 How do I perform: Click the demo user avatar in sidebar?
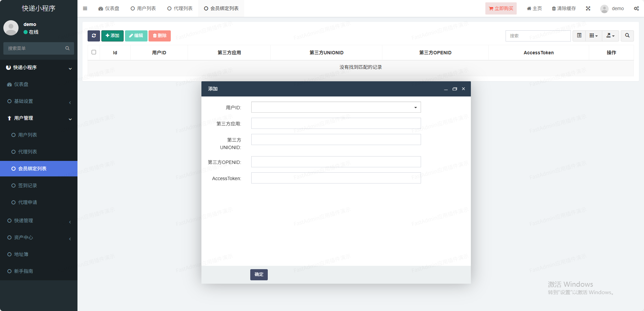pyautogui.click(x=11, y=28)
